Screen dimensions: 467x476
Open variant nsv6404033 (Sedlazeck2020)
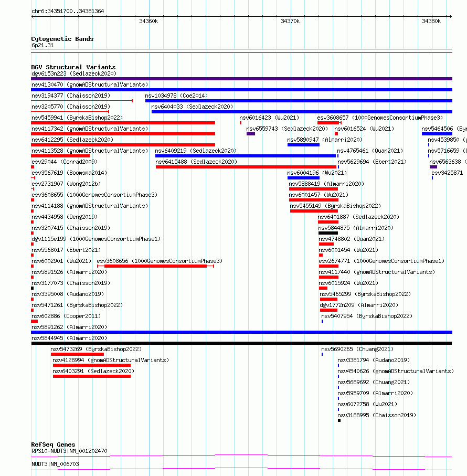pos(192,107)
